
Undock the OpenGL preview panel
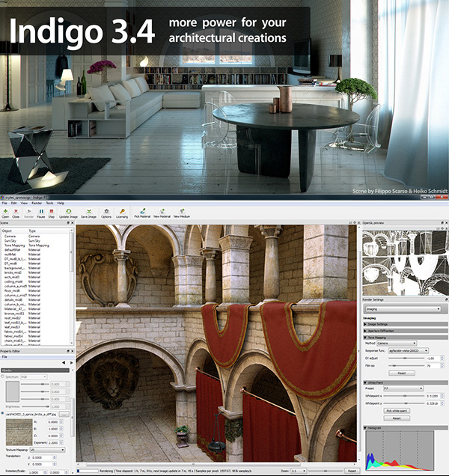442,223
